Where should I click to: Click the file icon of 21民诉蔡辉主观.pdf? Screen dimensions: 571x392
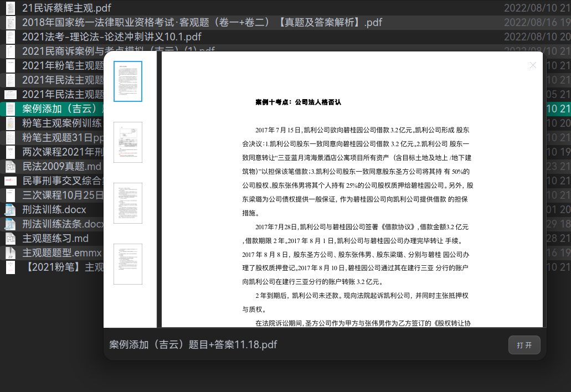coord(11,8)
